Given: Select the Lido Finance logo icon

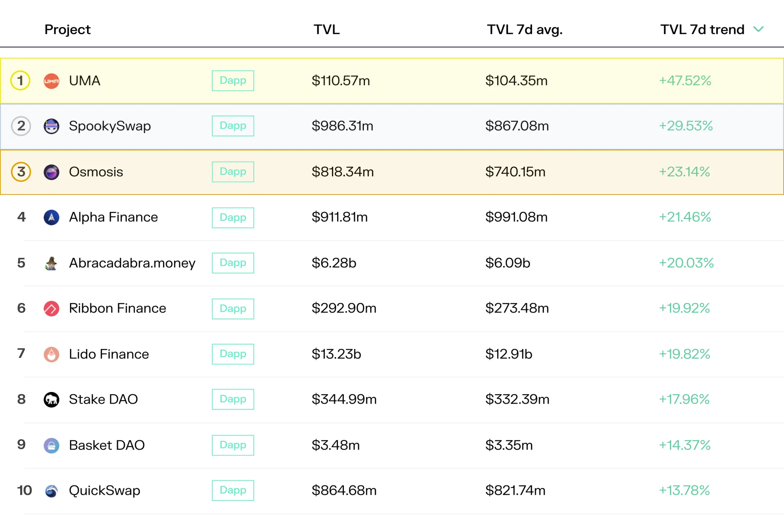Looking at the screenshot, I should tap(51, 354).
